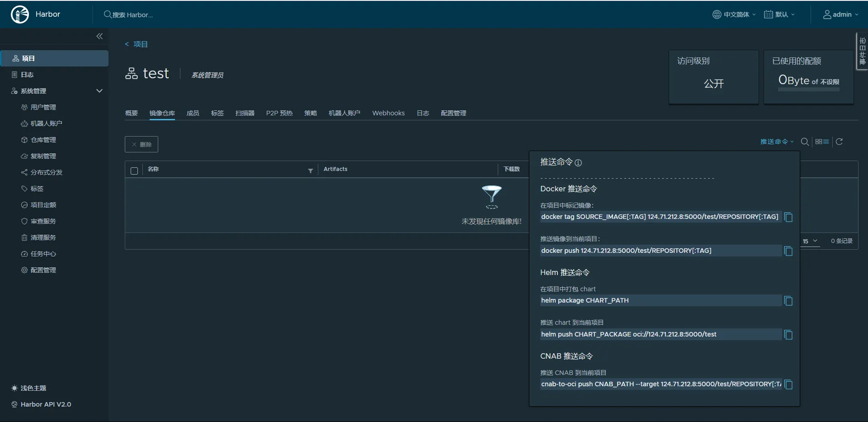Click the helm package command field

point(661,300)
